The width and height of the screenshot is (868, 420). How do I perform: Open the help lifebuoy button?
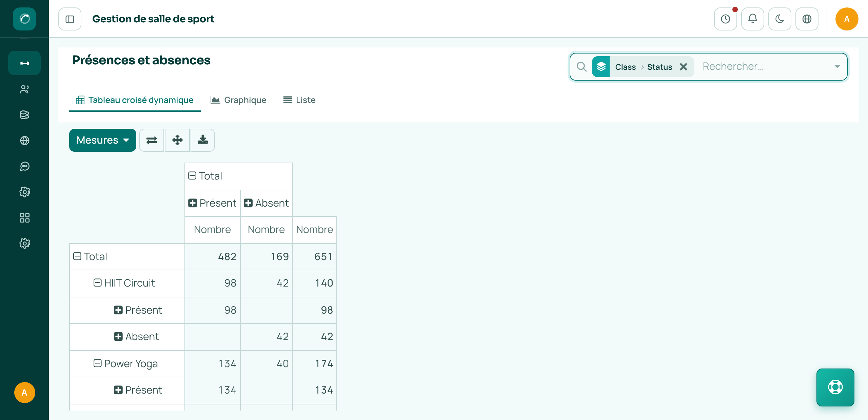coord(835,387)
